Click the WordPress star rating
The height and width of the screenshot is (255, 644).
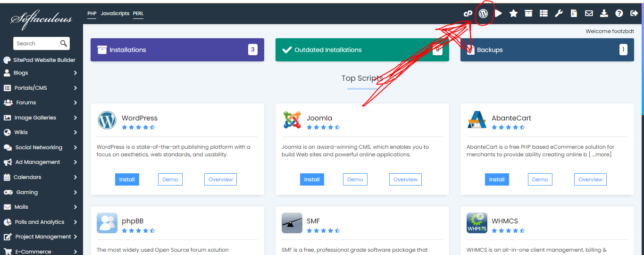pyautogui.click(x=138, y=127)
